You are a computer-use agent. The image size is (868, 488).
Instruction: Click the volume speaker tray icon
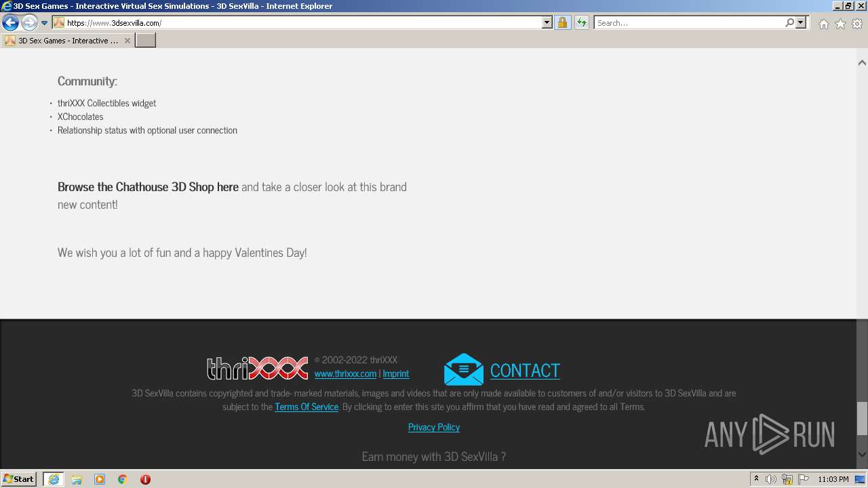[771, 479]
